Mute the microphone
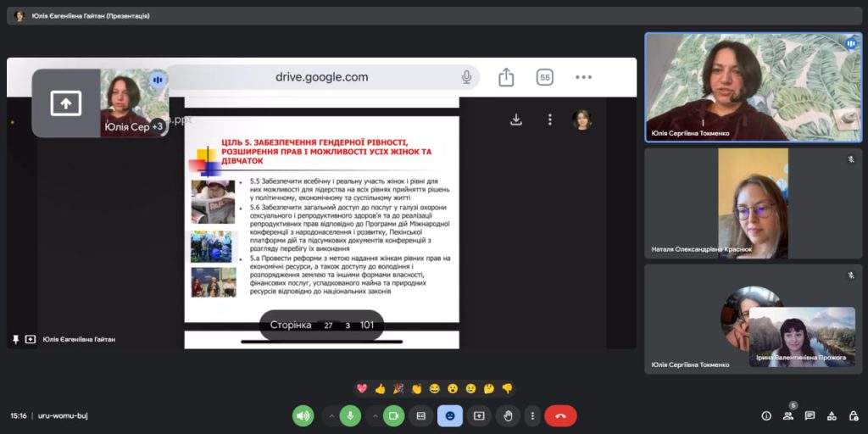 (350, 416)
